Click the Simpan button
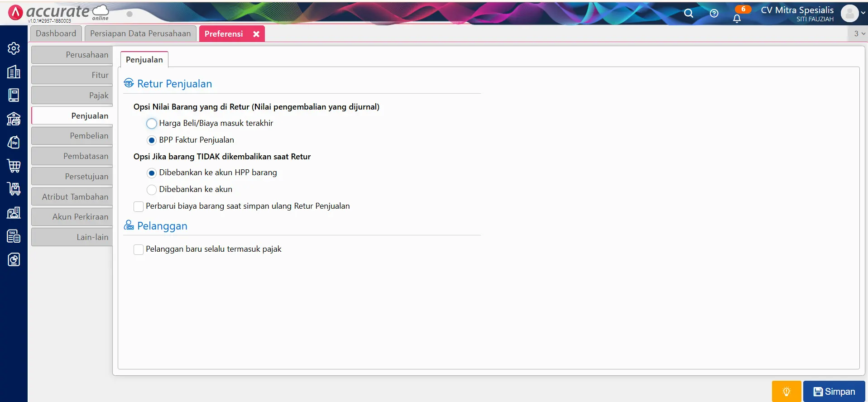This screenshot has height=402, width=868. click(x=834, y=391)
